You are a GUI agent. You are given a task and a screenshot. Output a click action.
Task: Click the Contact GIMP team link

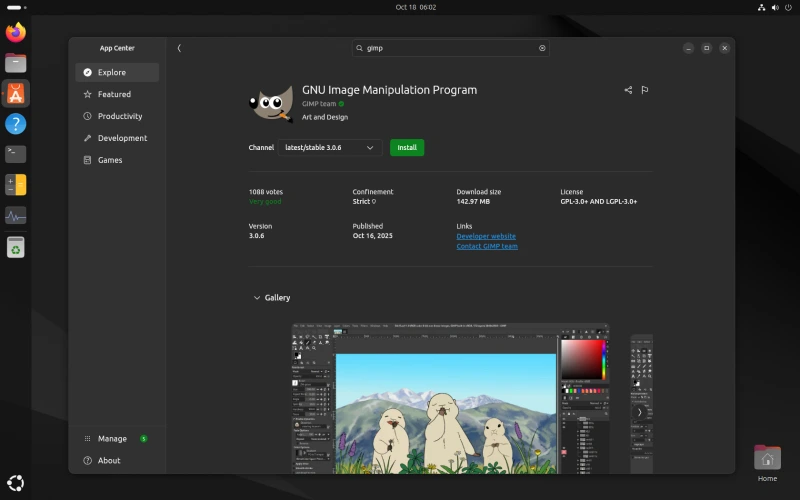coord(487,246)
